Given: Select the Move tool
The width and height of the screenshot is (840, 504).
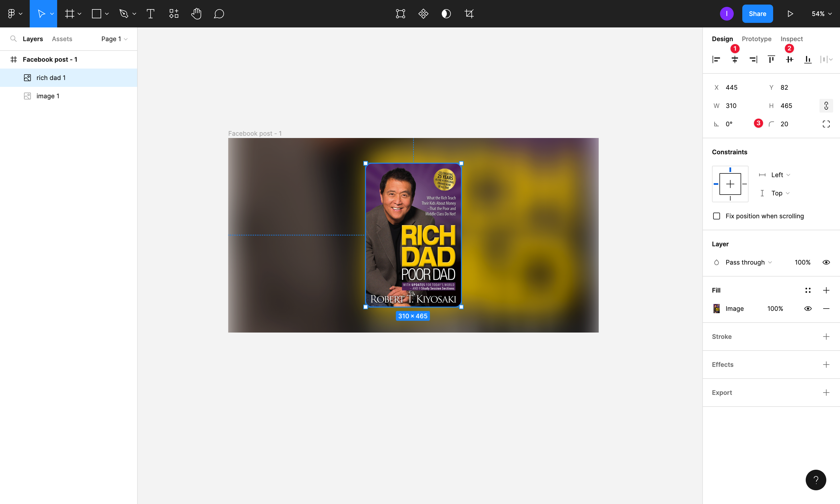Looking at the screenshot, I should (x=41, y=14).
